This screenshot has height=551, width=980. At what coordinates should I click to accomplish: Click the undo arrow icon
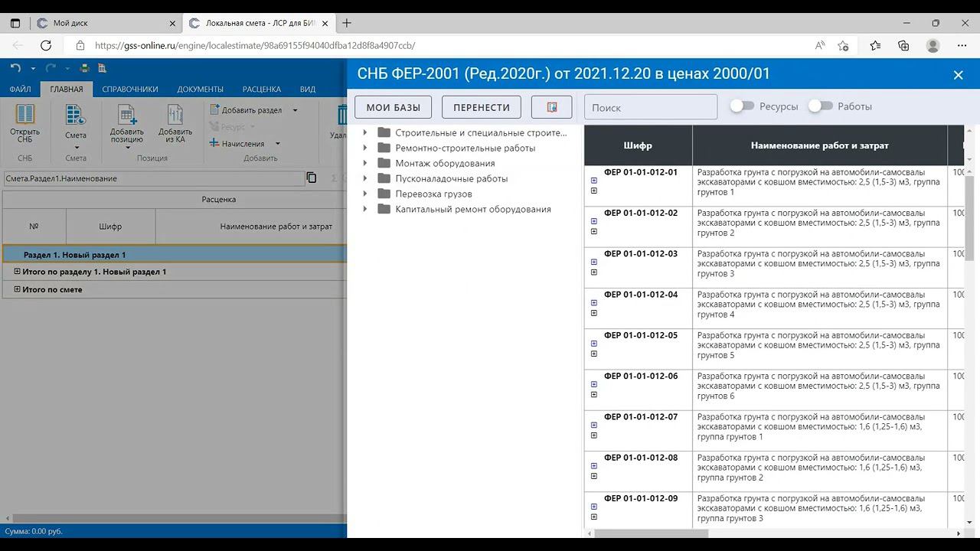click(x=15, y=68)
